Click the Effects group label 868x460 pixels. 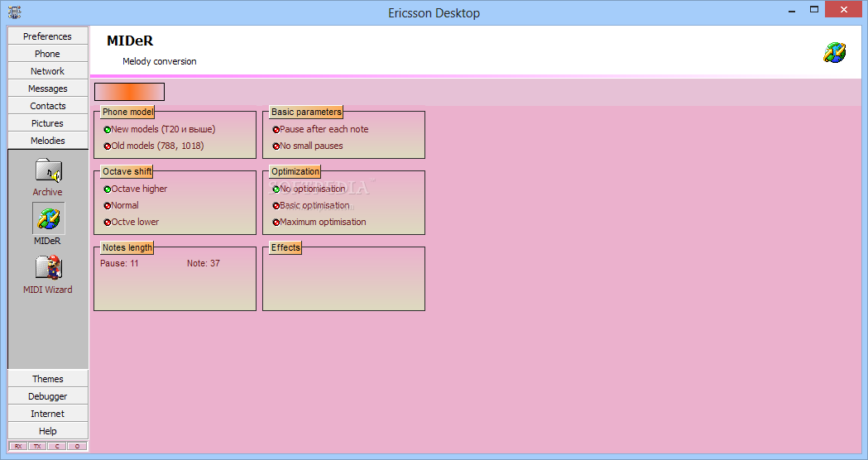coord(285,248)
